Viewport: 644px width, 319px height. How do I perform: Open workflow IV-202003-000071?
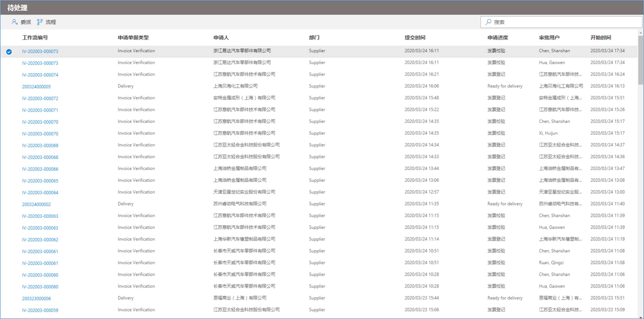pyautogui.click(x=40, y=110)
